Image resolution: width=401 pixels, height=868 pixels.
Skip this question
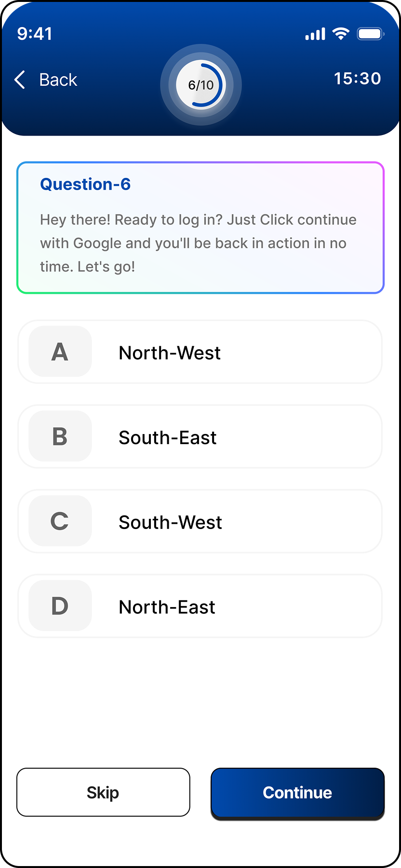click(x=103, y=792)
